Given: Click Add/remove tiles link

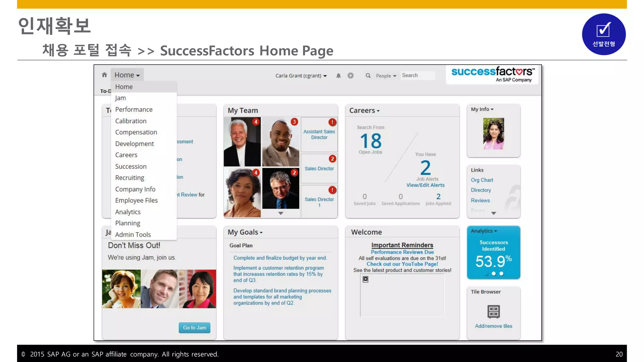Looking at the screenshot, I should [x=493, y=326].
